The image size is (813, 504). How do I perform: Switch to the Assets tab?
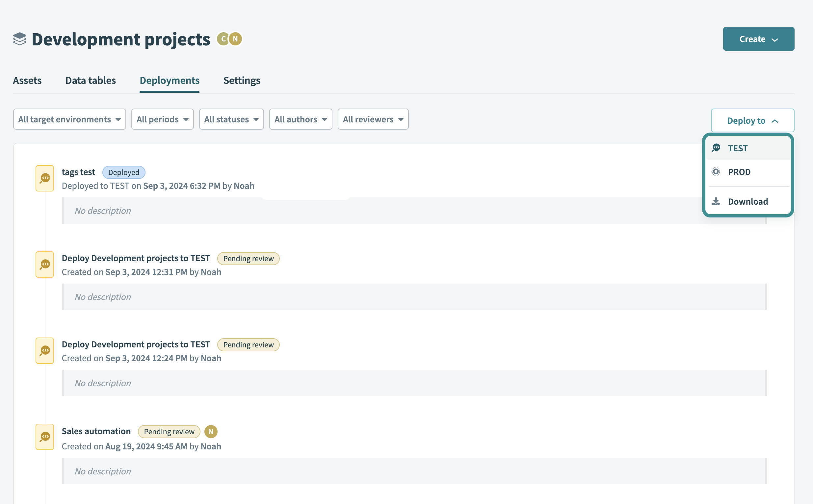27,80
